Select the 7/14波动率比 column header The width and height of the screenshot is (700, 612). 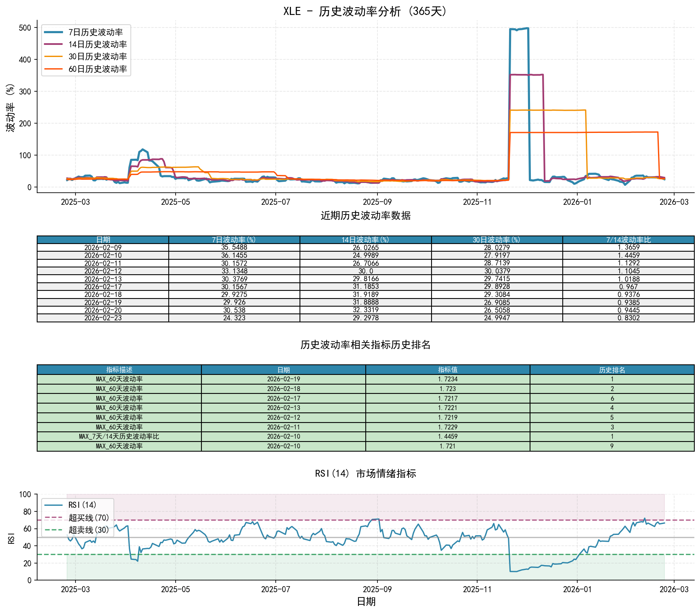click(628, 240)
